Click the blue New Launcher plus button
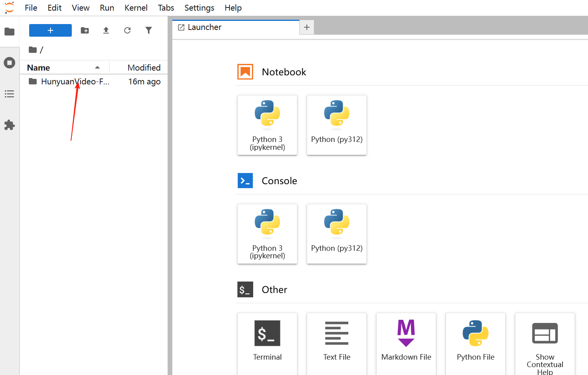 50,30
